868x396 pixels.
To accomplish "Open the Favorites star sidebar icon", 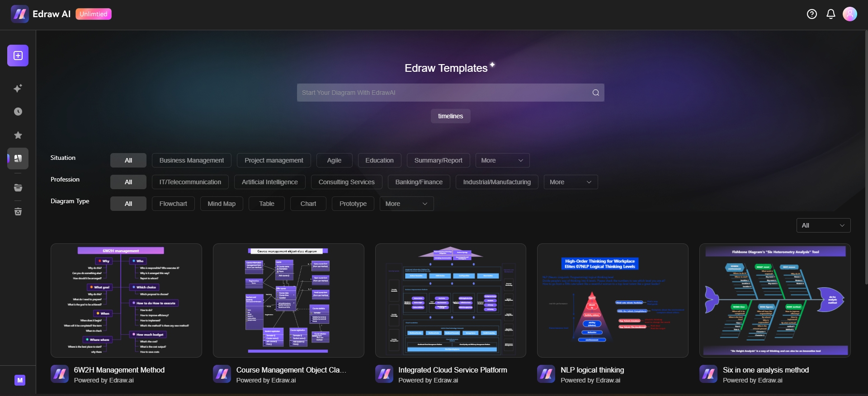I will [18, 135].
